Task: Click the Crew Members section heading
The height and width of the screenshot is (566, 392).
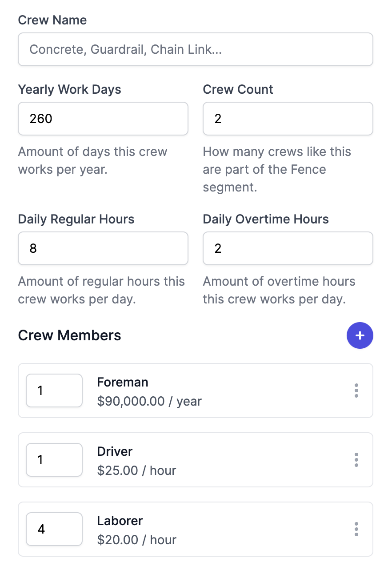Action: pos(69,335)
